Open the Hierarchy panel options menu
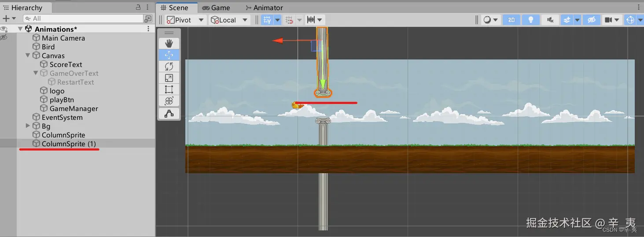This screenshot has width=644, height=237. coord(148,7)
